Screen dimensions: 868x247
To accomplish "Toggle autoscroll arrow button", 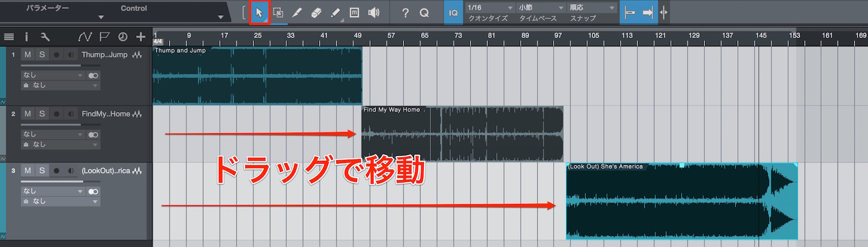I will (647, 13).
